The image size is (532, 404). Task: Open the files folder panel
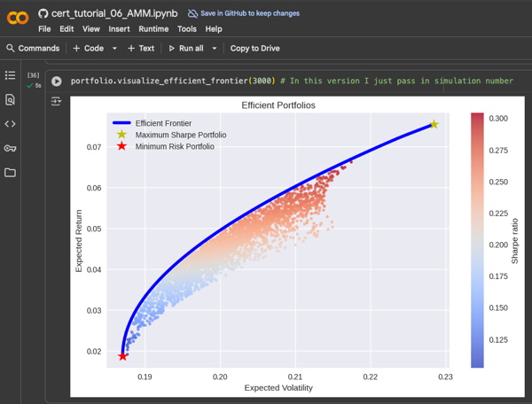tap(11, 172)
